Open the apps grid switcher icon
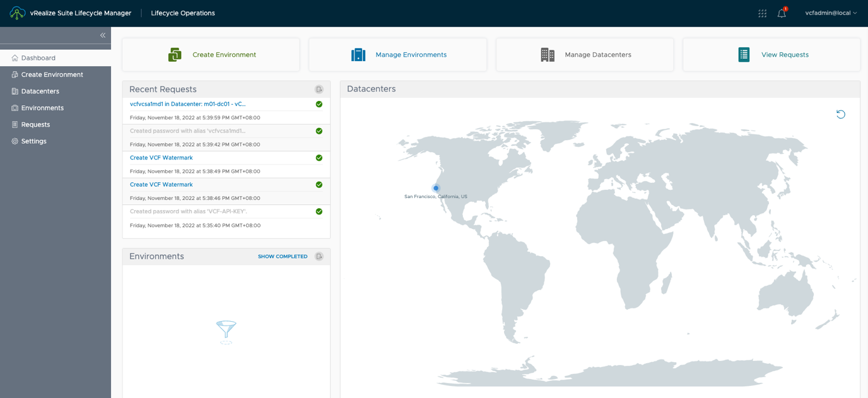 [x=762, y=13]
